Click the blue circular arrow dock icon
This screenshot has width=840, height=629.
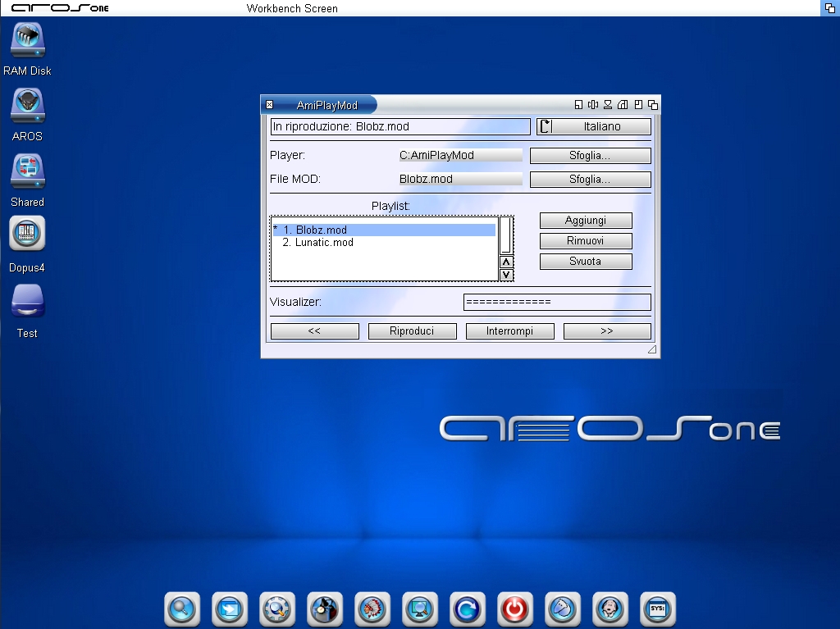coord(467,609)
